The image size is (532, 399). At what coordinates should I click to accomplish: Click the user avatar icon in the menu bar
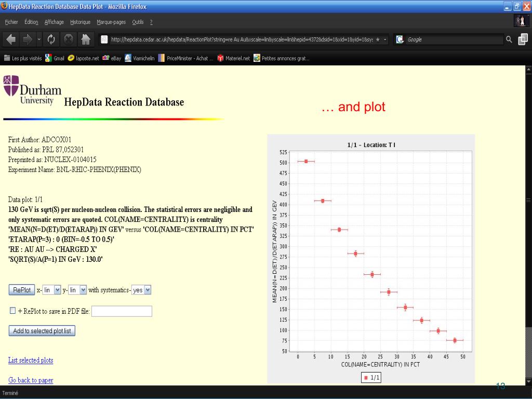click(x=521, y=21)
